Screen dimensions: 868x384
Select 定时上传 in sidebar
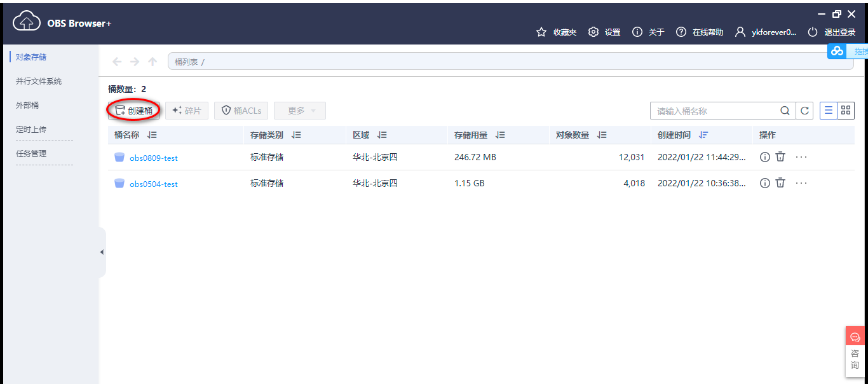[31, 130]
